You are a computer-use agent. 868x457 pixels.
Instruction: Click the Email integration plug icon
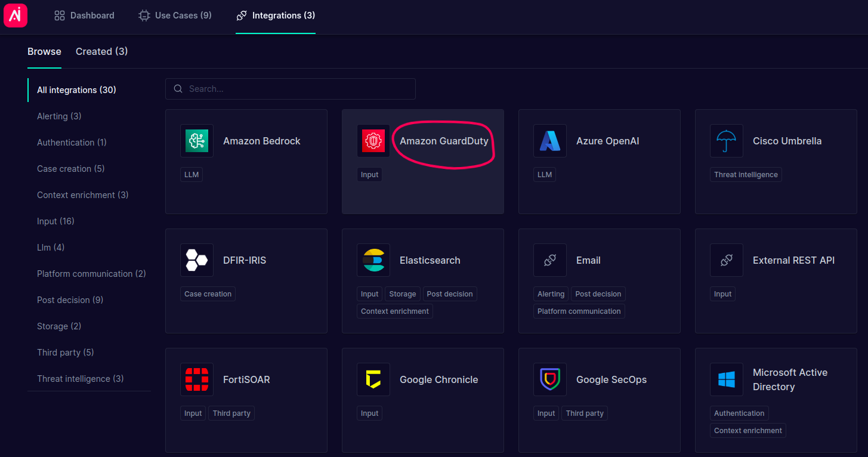pos(550,260)
